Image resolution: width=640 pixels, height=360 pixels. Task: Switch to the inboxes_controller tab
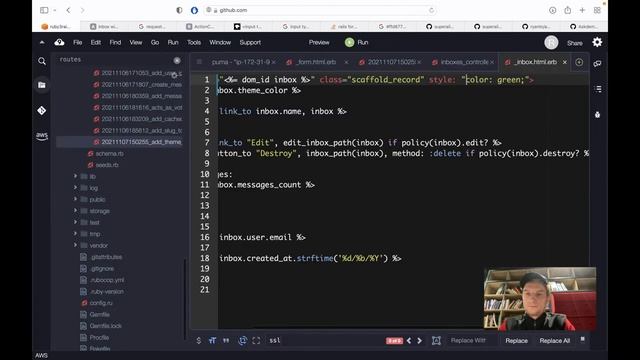pos(464,62)
